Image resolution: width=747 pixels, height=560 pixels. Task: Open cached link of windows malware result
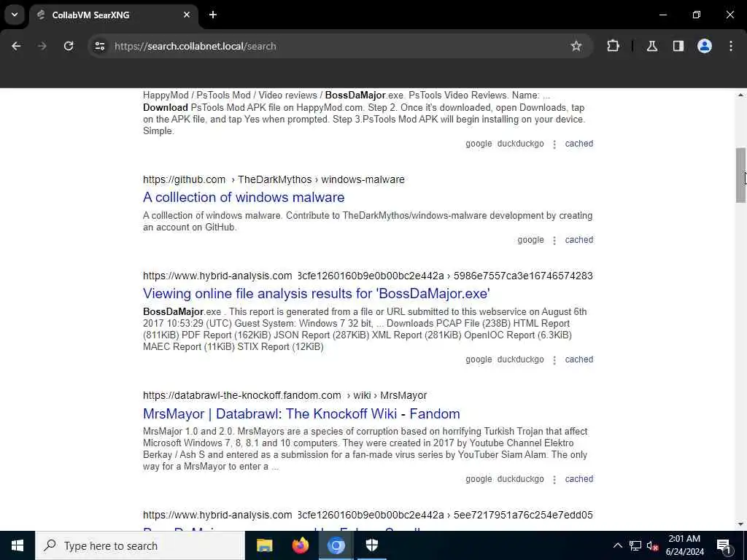click(x=578, y=239)
